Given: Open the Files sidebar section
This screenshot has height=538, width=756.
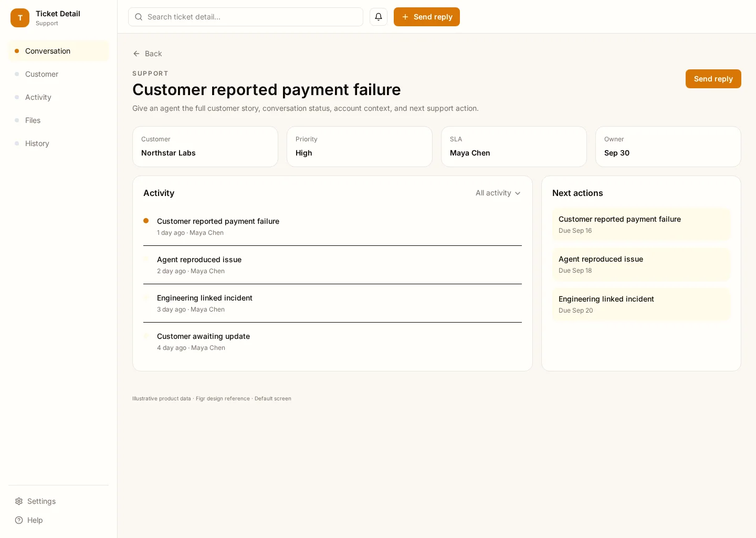Looking at the screenshot, I should point(59,120).
